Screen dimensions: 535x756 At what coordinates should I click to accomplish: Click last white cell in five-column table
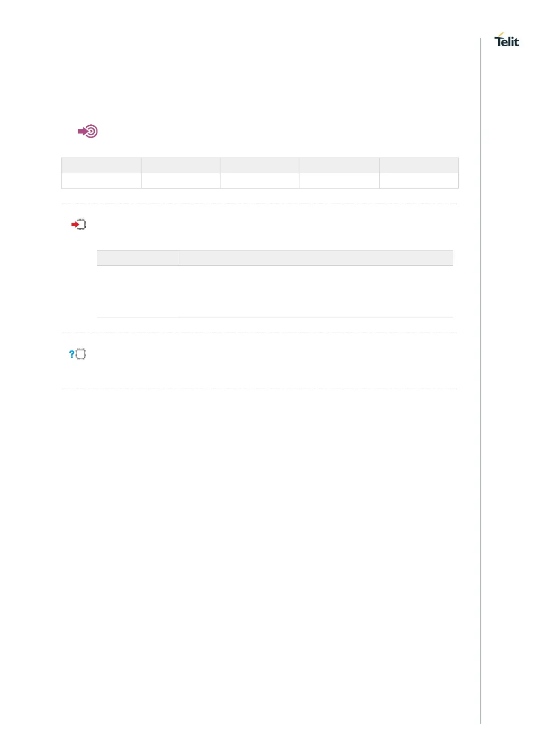pos(419,180)
